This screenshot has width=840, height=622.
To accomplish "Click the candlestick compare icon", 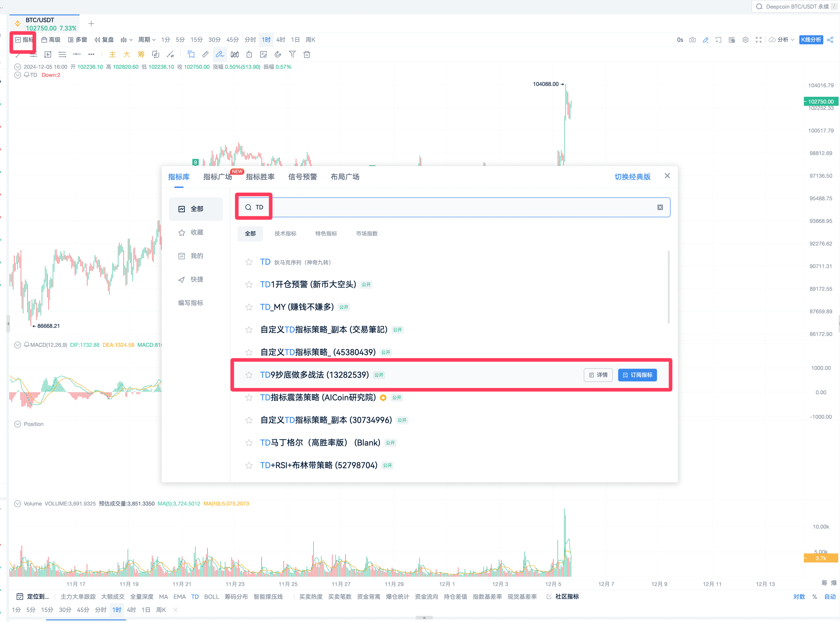I will pyautogui.click(x=235, y=55).
